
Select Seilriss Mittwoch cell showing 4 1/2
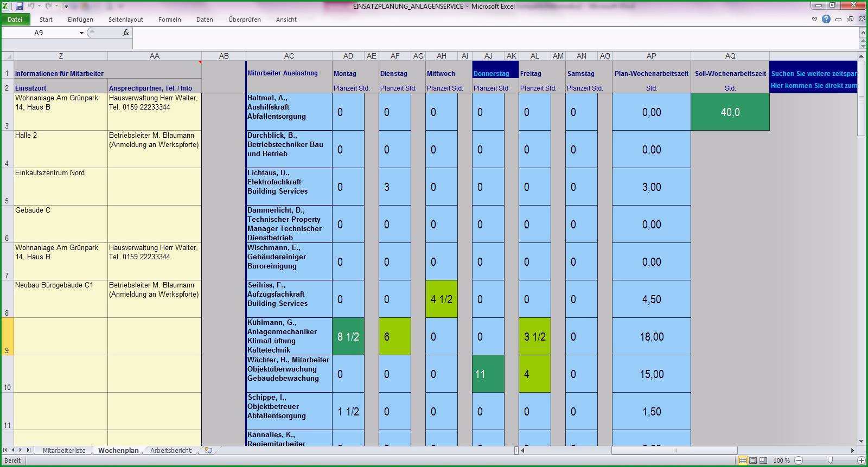coord(442,299)
